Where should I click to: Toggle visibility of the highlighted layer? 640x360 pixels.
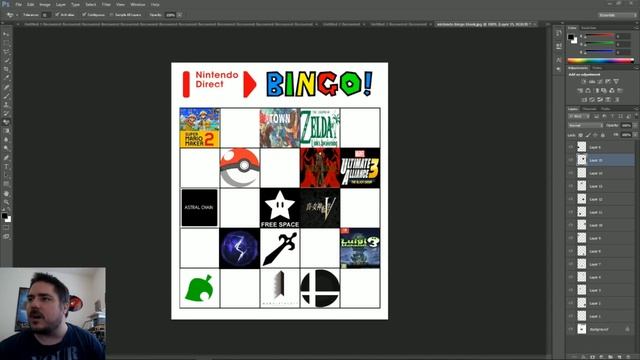571,160
